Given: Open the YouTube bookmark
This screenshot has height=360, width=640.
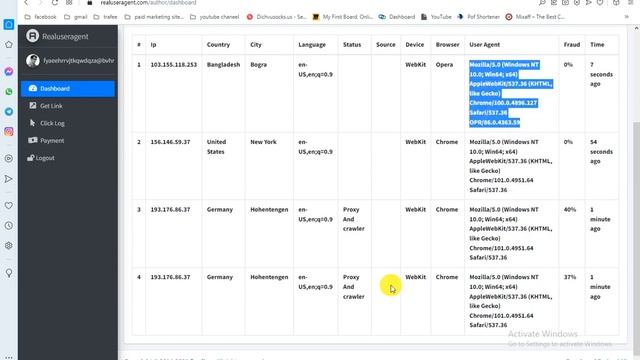Looking at the screenshot, I should pos(436,17).
